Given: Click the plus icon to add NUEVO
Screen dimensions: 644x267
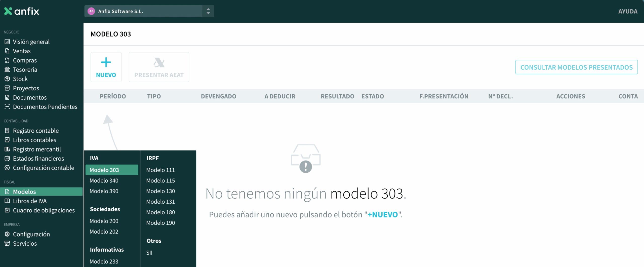Looking at the screenshot, I should pos(106,62).
